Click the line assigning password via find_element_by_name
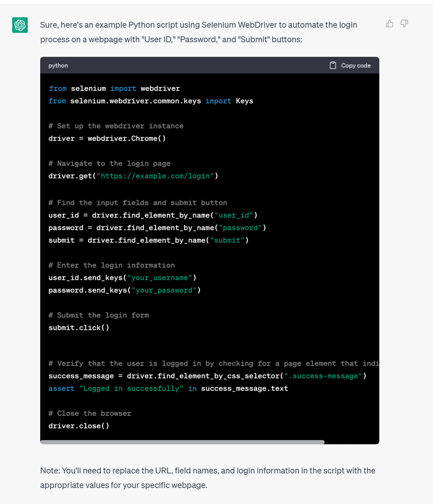This screenshot has height=504, width=433. click(x=157, y=228)
